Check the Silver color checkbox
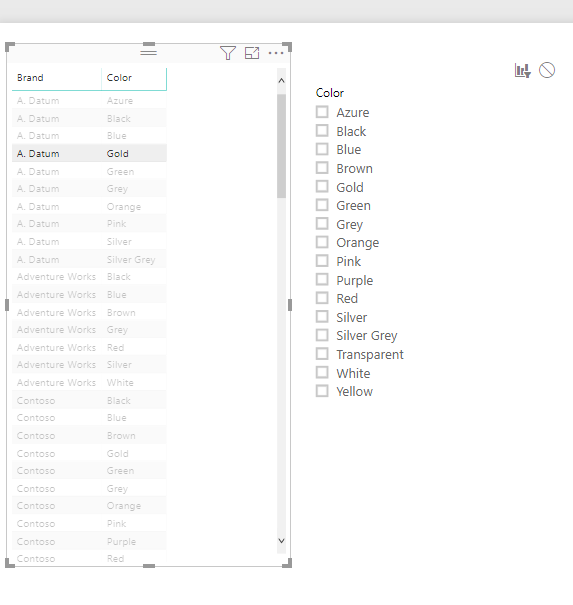The width and height of the screenshot is (573, 605). 322,316
